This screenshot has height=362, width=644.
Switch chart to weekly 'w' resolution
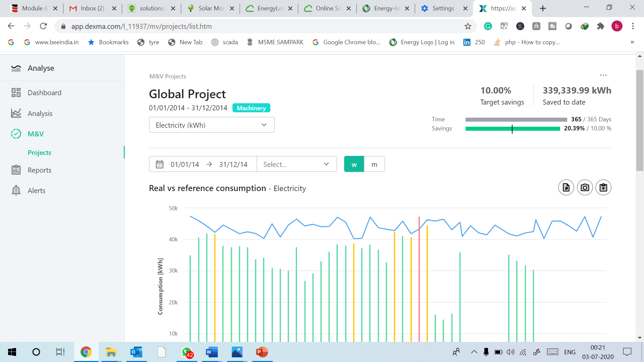click(x=354, y=164)
